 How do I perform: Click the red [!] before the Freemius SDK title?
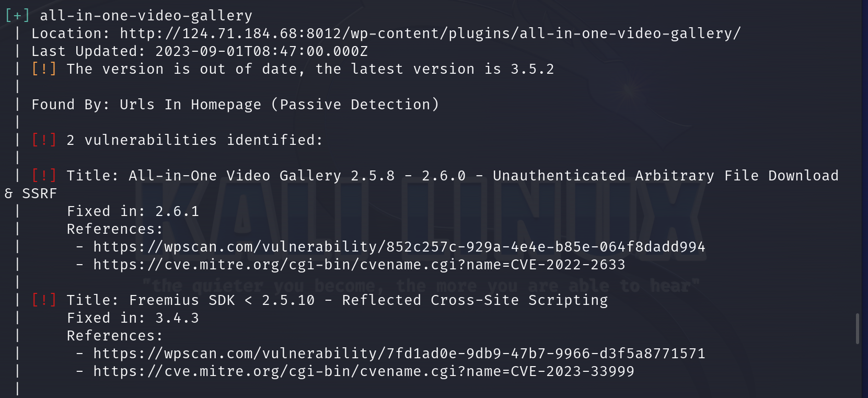click(44, 300)
